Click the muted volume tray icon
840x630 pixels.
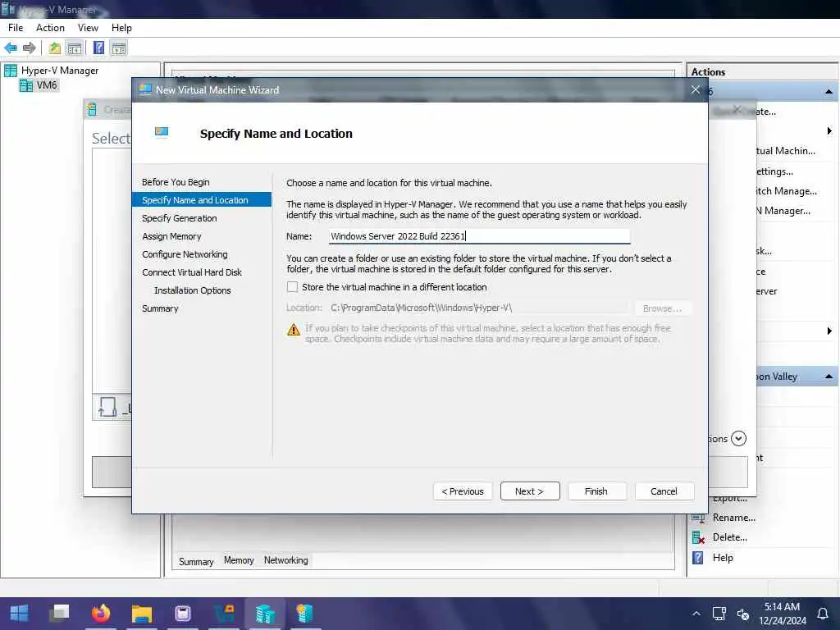click(743, 614)
